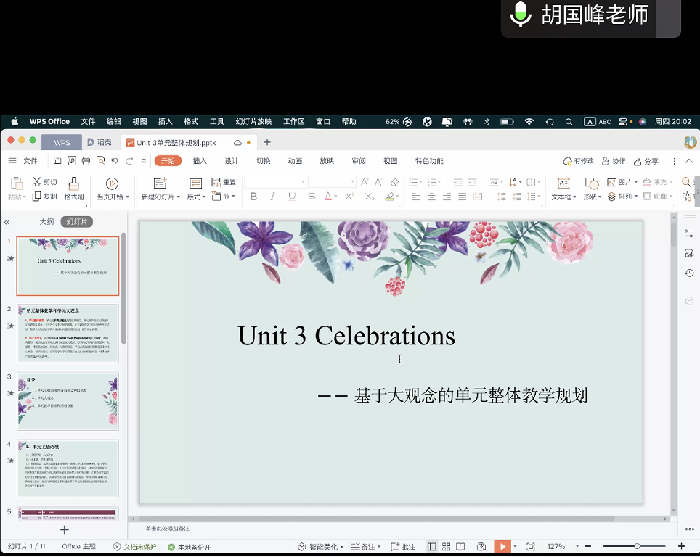The image size is (700, 557).
Task: Click the Paste icon in ribbon
Action: coord(15,185)
